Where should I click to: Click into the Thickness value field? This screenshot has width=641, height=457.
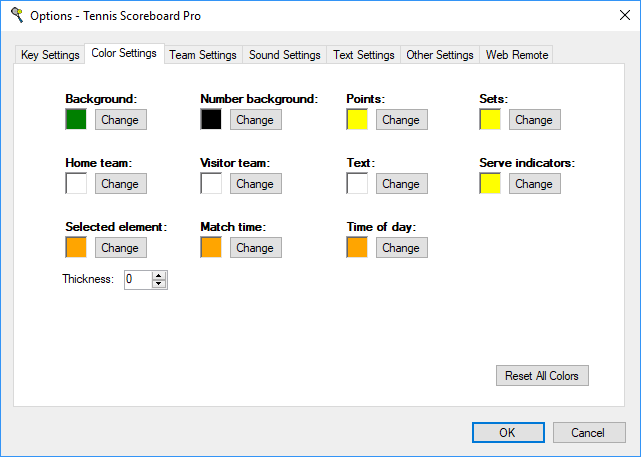point(137,280)
